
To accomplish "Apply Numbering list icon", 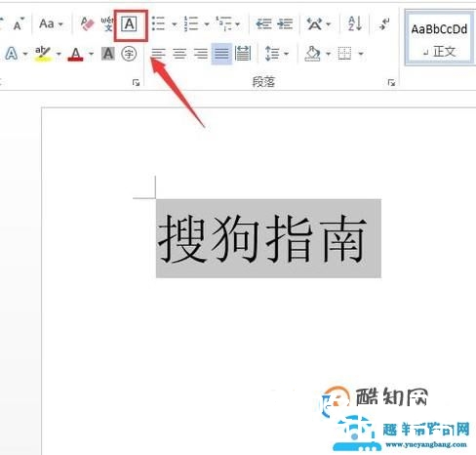I will [x=191, y=23].
